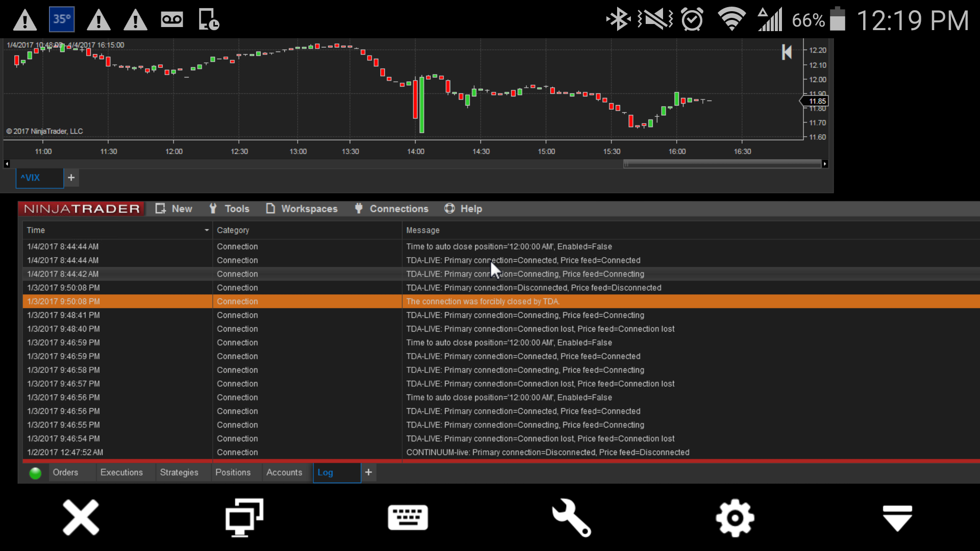The height and width of the screenshot is (551, 980).
Task: Click the chart horizontal scrollbar thumb
Action: (722, 164)
